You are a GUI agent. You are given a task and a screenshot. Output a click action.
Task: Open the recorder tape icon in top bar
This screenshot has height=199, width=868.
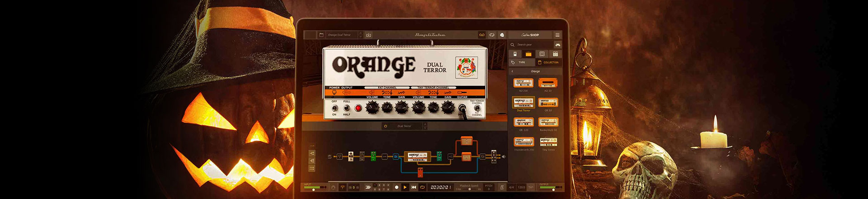pyautogui.click(x=482, y=35)
